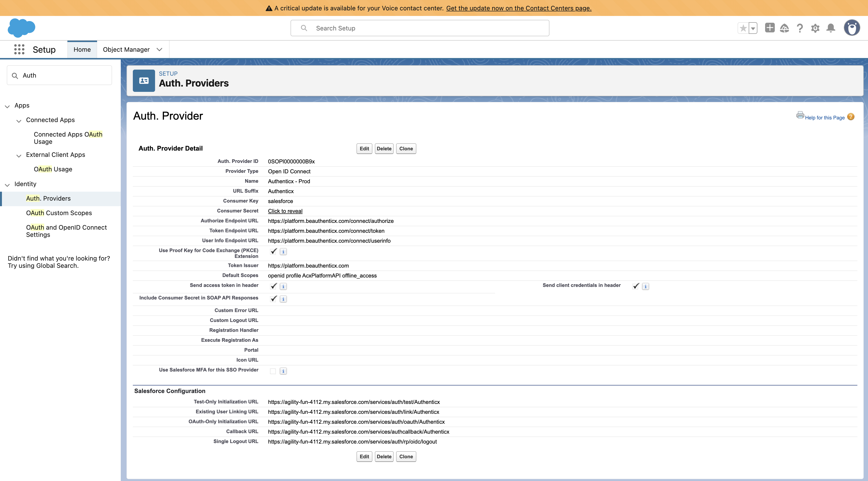
Task: Open OAuth Usage under External Client Apps
Action: [x=53, y=169]
